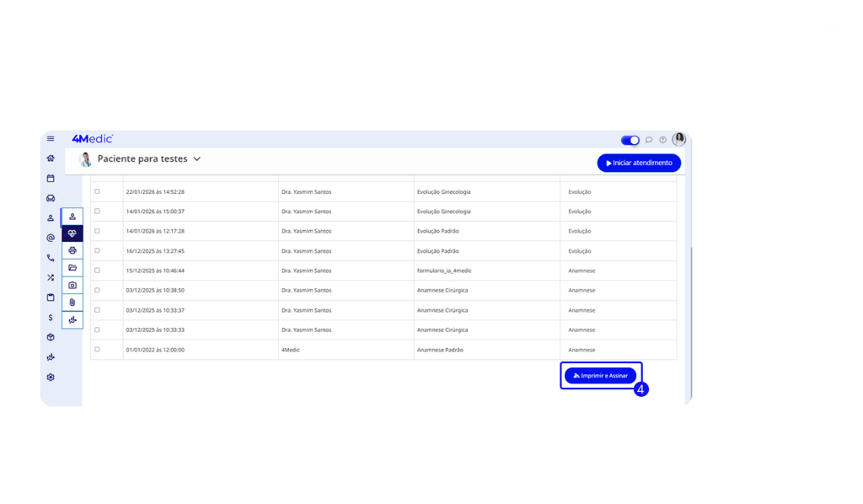Viewport: 863px width, 504px height.
Task: Click the Iniciar atendimento button
Action: pos(639,163)
